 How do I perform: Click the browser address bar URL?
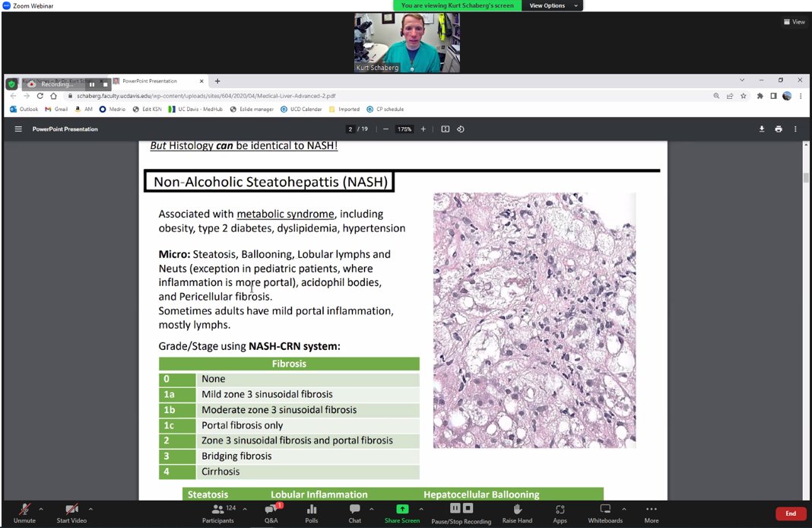click(206, 96)
